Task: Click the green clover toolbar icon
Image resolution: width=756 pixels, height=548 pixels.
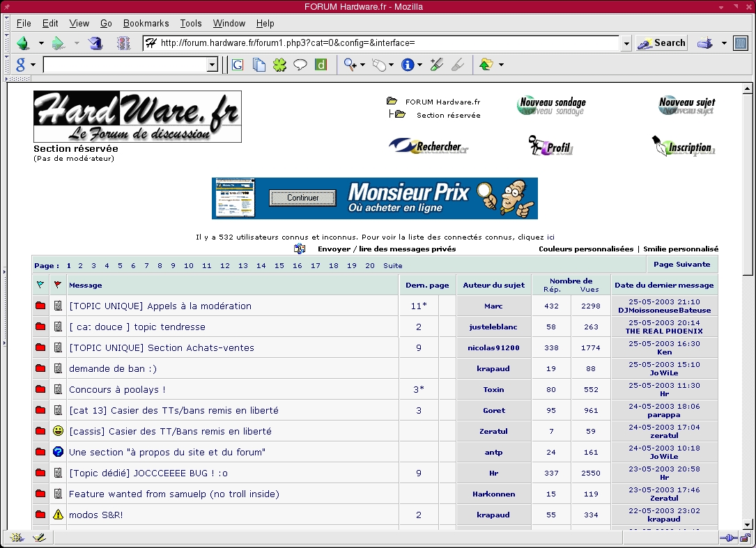Action: [279, 65]
